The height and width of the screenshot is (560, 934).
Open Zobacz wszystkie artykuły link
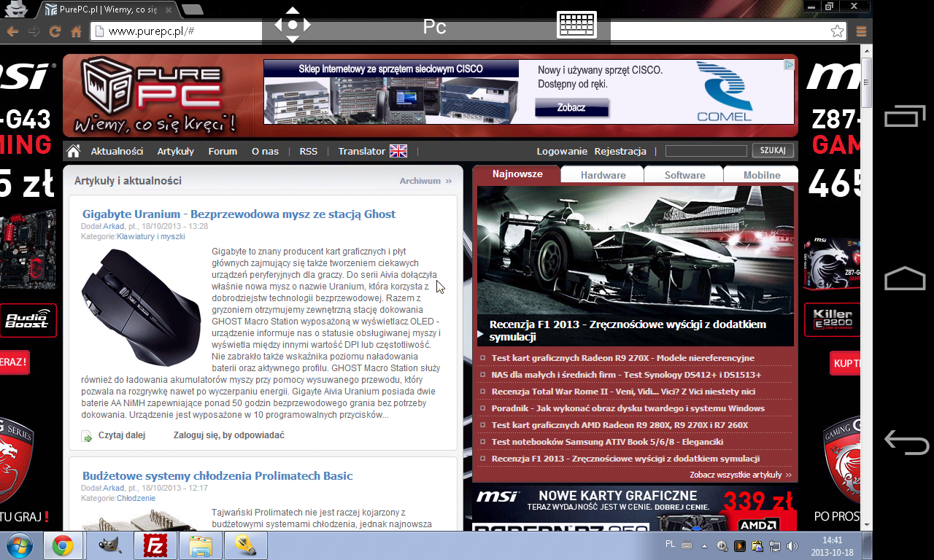click(740, 475)
